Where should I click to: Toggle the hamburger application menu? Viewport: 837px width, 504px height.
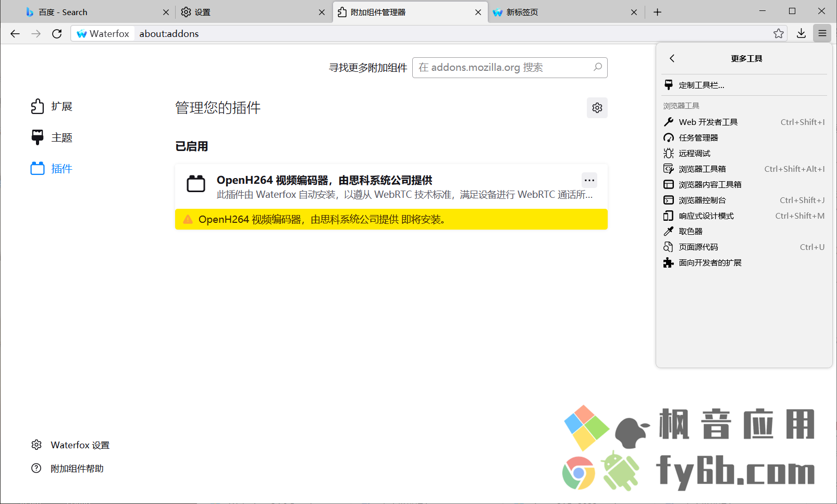tap(822, 34)
